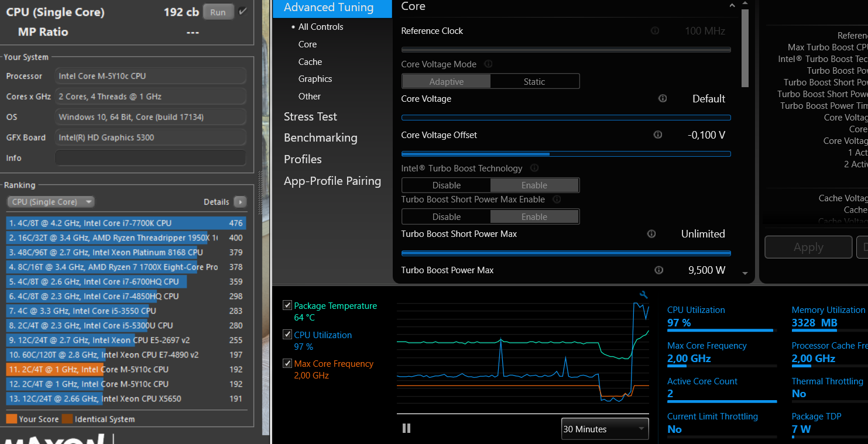The width and height of the screenshot is (868, 444).
Task: Select ranking row Xeon E7-4890 v2
Action: coord(126,354)
